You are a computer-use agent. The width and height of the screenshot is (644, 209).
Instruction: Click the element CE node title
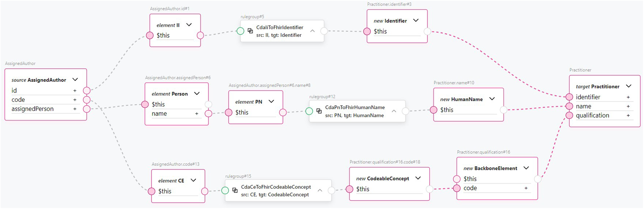(x=171, y=181)
